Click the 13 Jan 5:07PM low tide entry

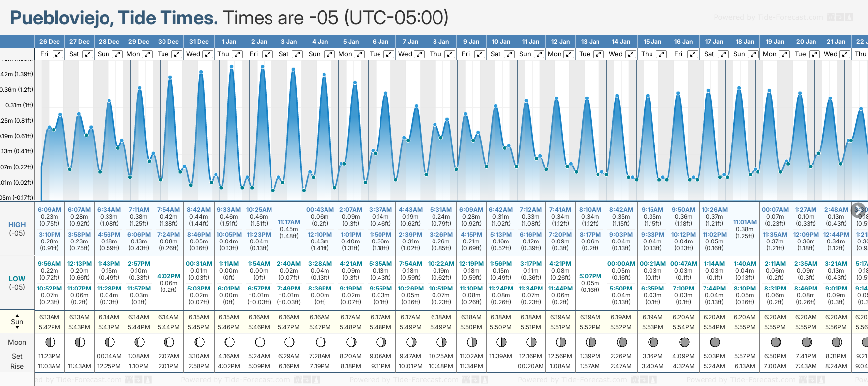pyautogui.click(x=590, y=283)
